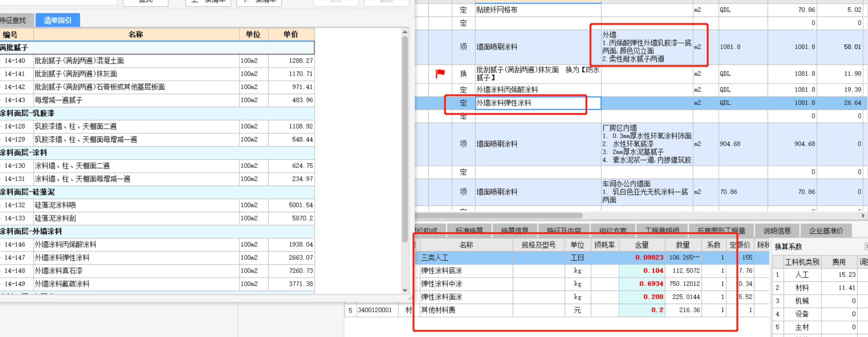
Task: Select quota 14-130 涂料二遍
Action: click(157, 166)
